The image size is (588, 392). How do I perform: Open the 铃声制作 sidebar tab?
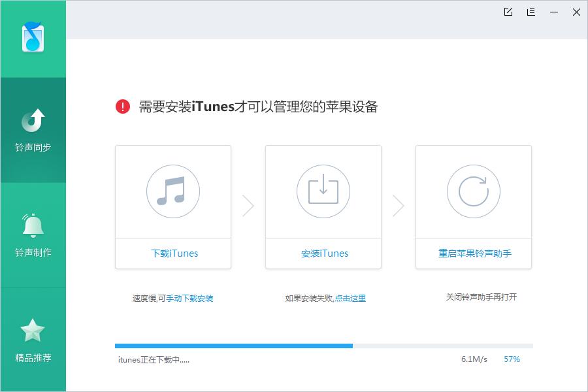33,235
